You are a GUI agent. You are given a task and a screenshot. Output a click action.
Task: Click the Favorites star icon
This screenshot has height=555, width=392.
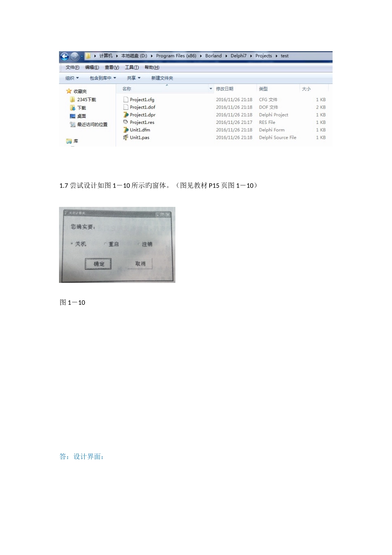pyautogui.click(x=69, y=91)
